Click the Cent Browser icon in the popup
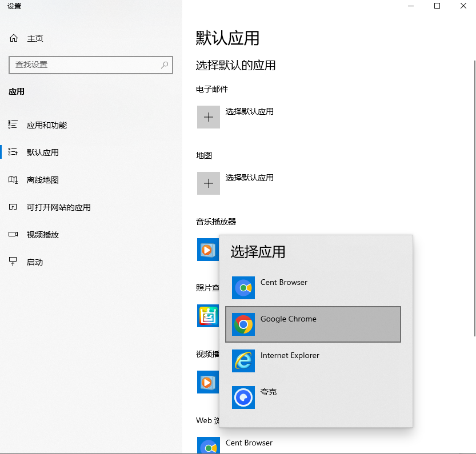Screen dimensions: 476x454 point(243,288)
